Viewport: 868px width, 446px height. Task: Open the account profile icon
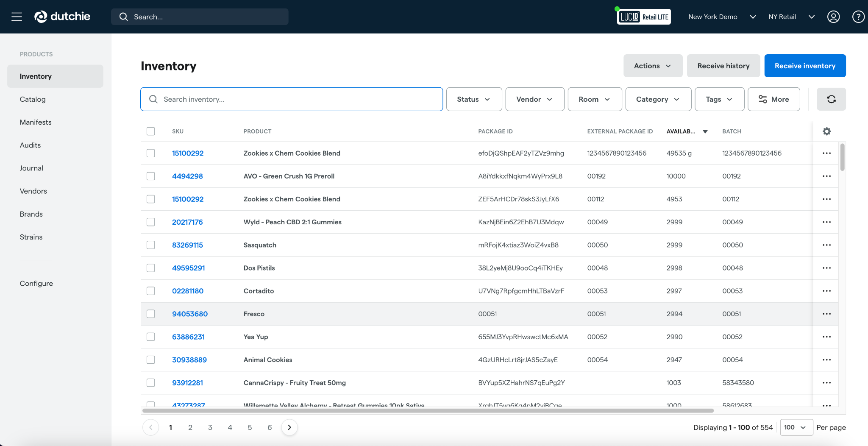click(x=832, y=17)
